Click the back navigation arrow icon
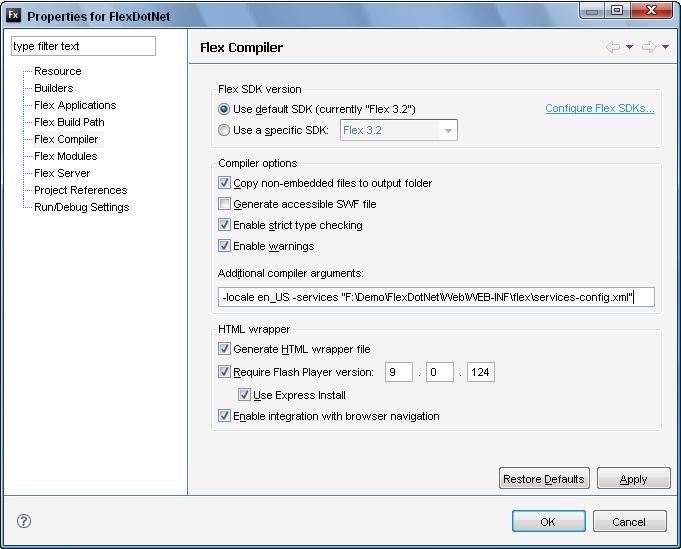This screenshot has height=549, width=681. pos(612,47)
